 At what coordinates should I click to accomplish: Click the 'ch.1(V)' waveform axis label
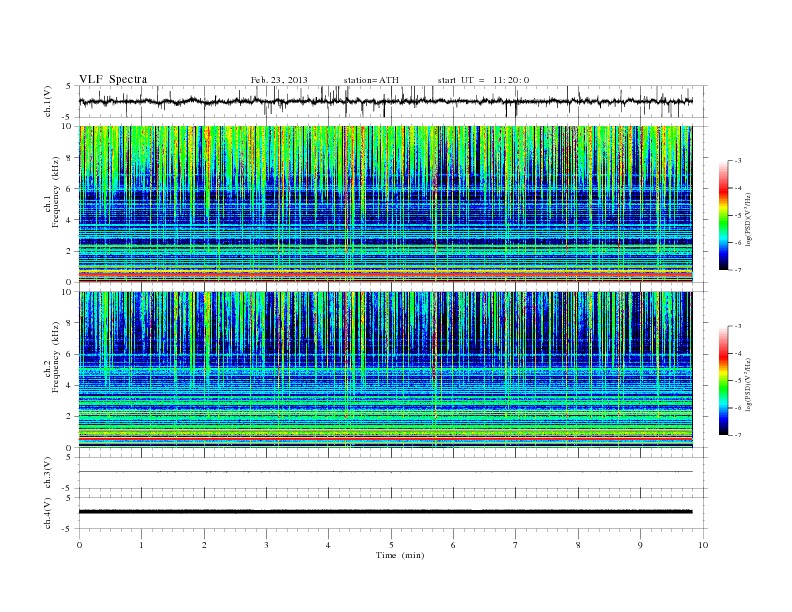click(x=48, y=101)
